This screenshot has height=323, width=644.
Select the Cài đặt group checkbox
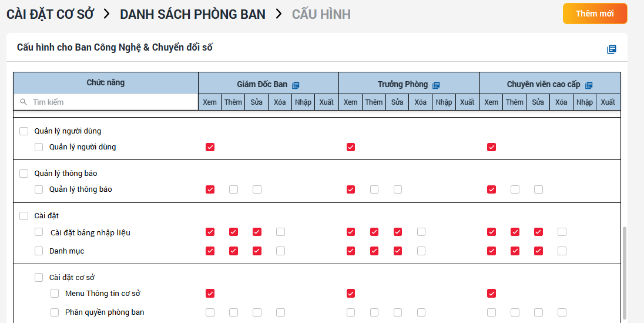tap(24, 216)
